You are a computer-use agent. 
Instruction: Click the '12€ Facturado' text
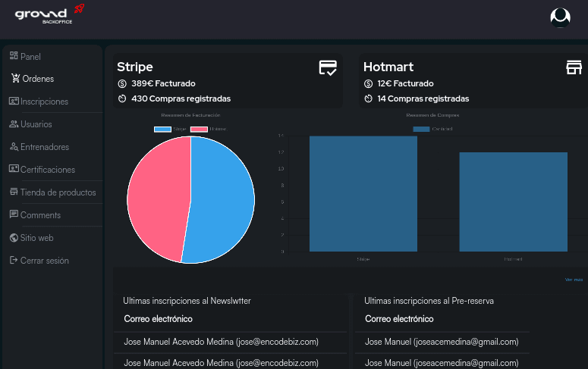(x=405, y=83)
